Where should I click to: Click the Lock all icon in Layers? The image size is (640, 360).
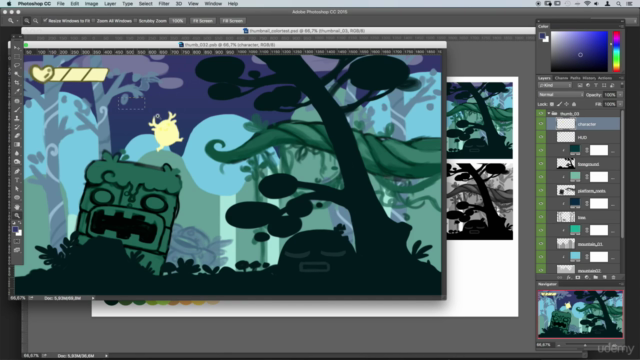pos(574,104)
